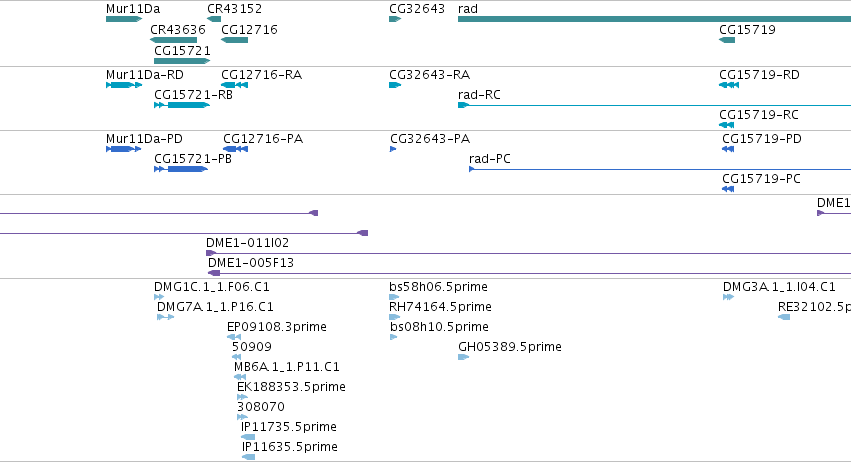Click the CG32643 gene label
This screenshot has height=462, width=851.
[417, 9]
